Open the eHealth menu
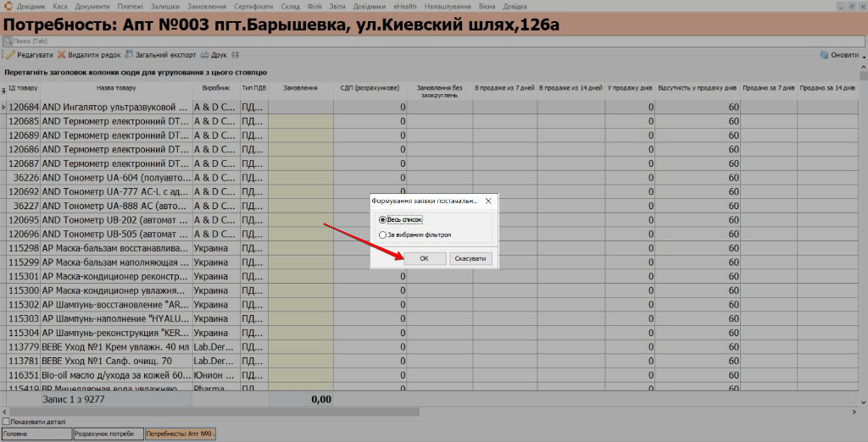This screenshot has width=868, height=442. [x=405, y=6]
